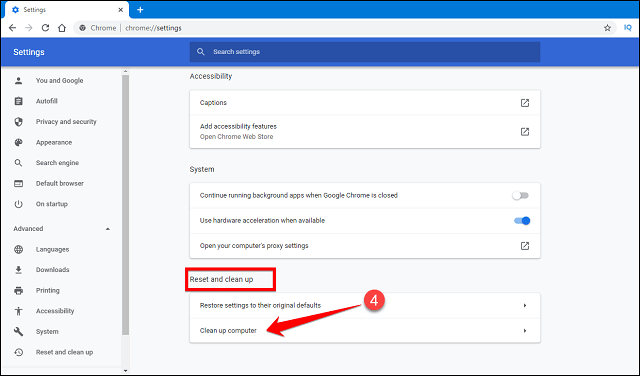Click Open Chrome Web Store text

[236, 137]
